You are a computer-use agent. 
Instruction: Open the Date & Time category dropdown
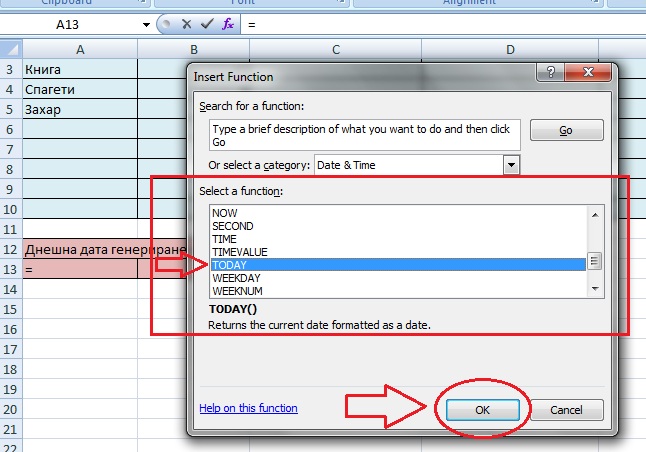click(511, 165)
